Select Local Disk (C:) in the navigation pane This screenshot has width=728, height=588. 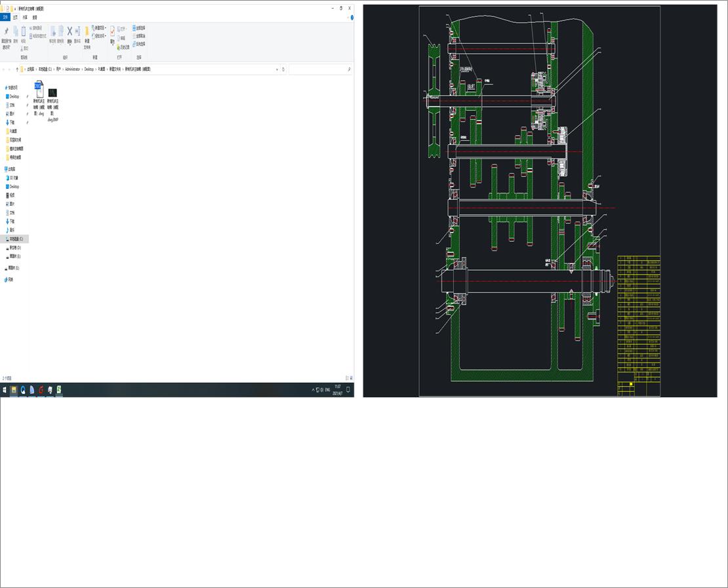pos(15,239)
